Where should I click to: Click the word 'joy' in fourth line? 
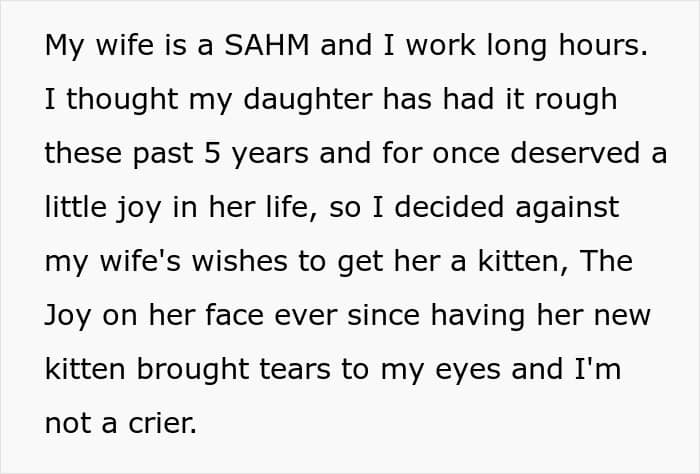pos(139,208)
